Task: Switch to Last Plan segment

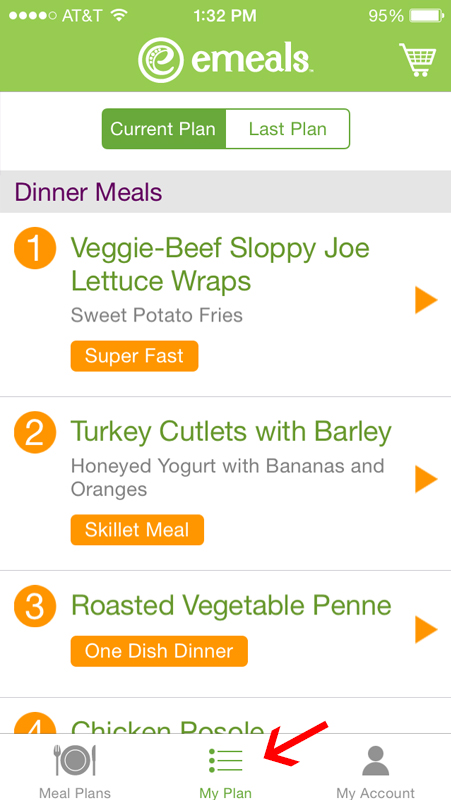Action: (x=288, y=129)
